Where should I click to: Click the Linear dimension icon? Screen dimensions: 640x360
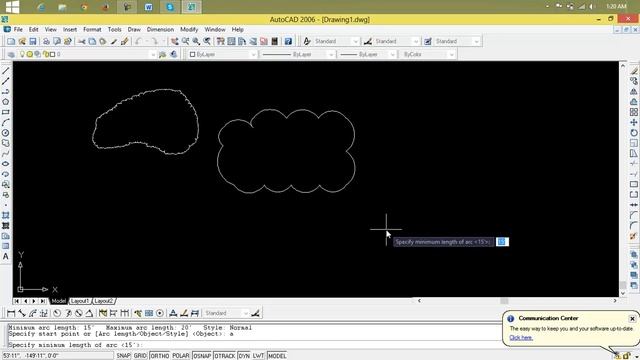[x=11, y=313]
